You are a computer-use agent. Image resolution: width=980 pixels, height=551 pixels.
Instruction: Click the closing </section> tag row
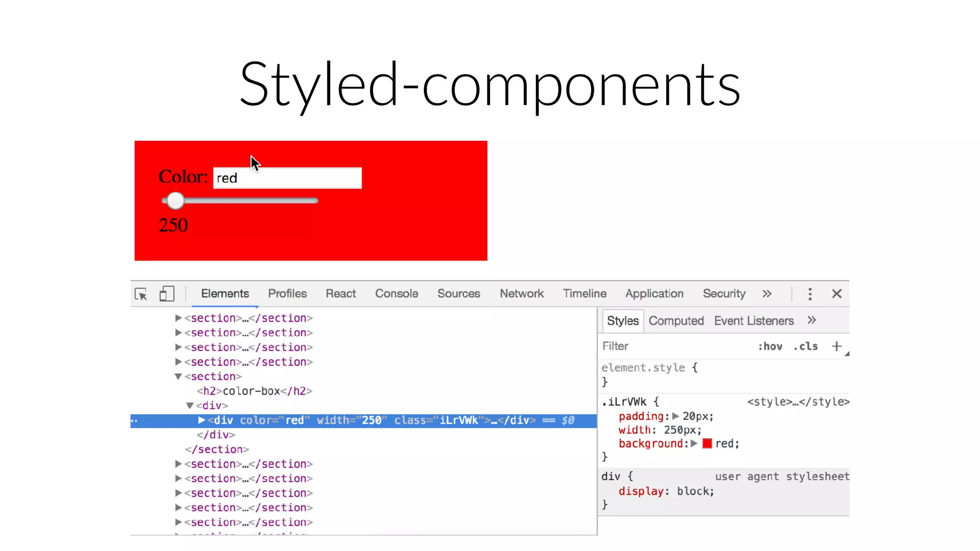tap(217, 450)
